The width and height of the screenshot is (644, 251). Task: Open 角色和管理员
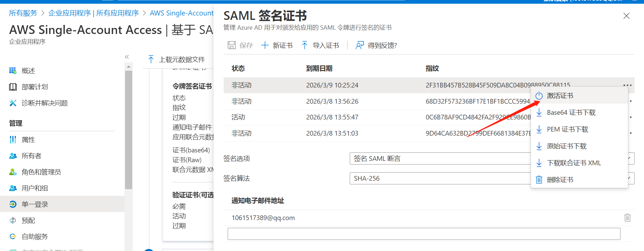41,172
